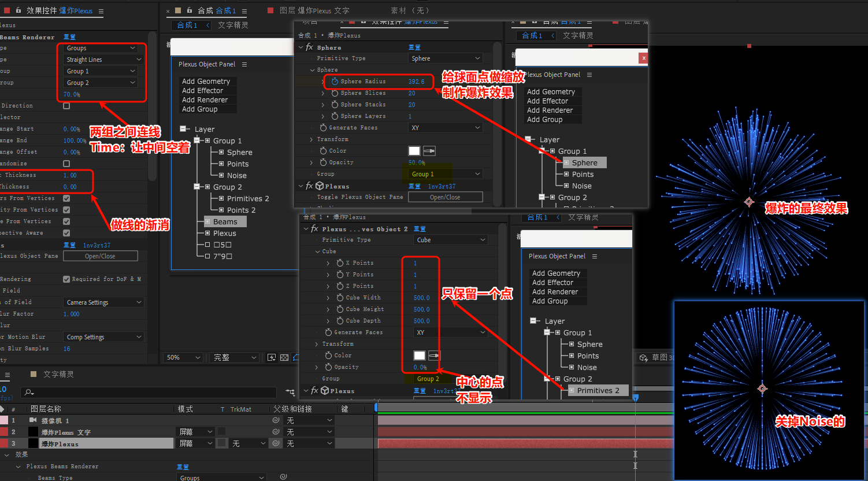Toggle Preserve Transparency box on 爆炸Plexus 文字
868x481 pixels.
pos(222,432)
